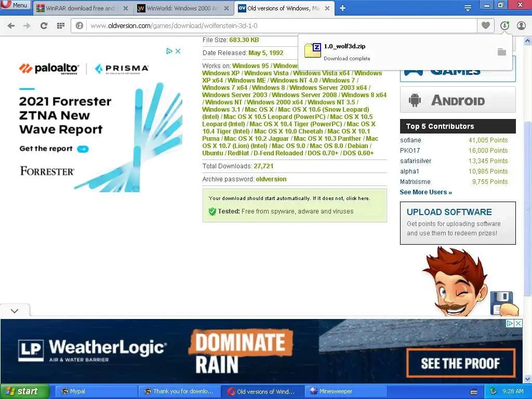Open the Windows Start menu

[24, 391]
